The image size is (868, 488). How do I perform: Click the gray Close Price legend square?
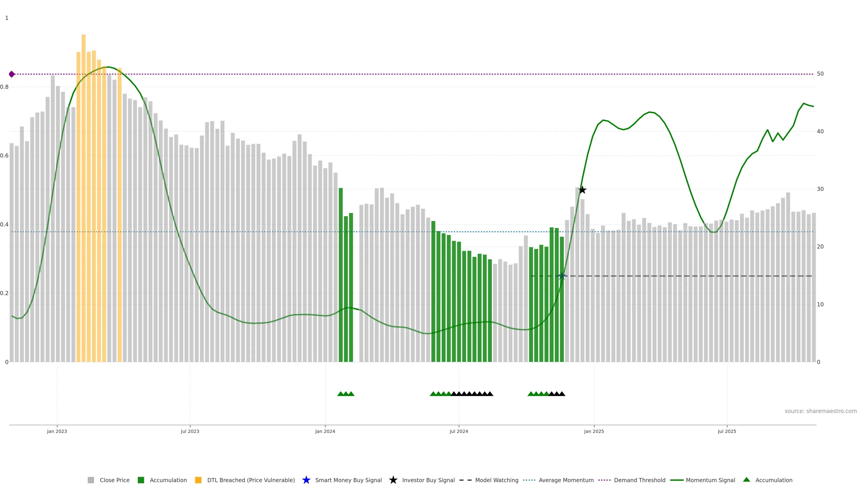click(x=91, y=480)
